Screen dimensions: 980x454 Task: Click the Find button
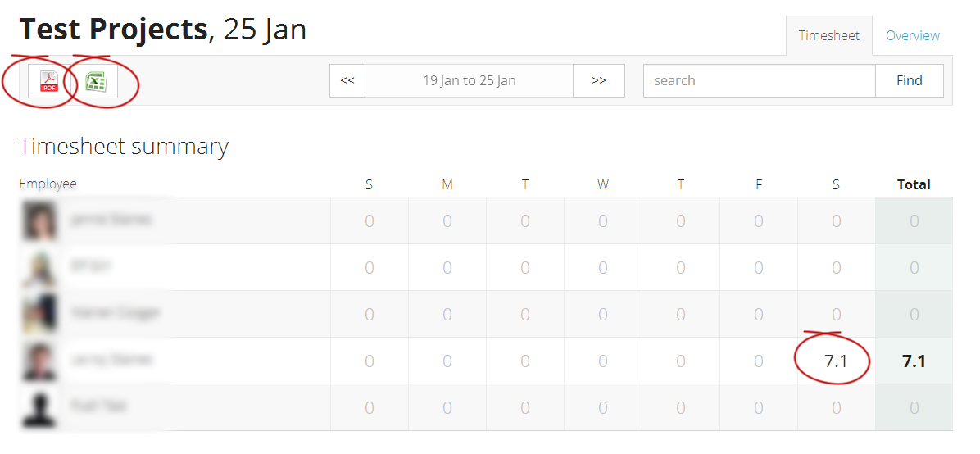click(x=910, y=80)
